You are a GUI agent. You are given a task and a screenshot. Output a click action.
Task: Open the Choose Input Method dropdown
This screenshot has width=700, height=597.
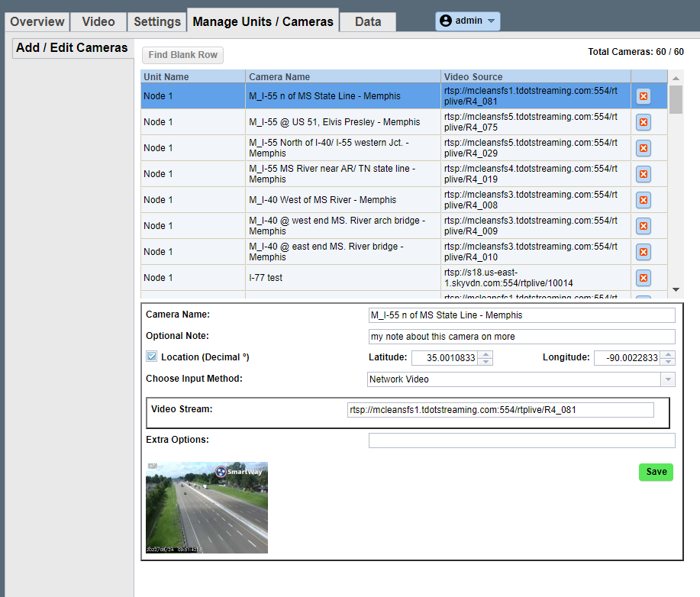(668, 379)
